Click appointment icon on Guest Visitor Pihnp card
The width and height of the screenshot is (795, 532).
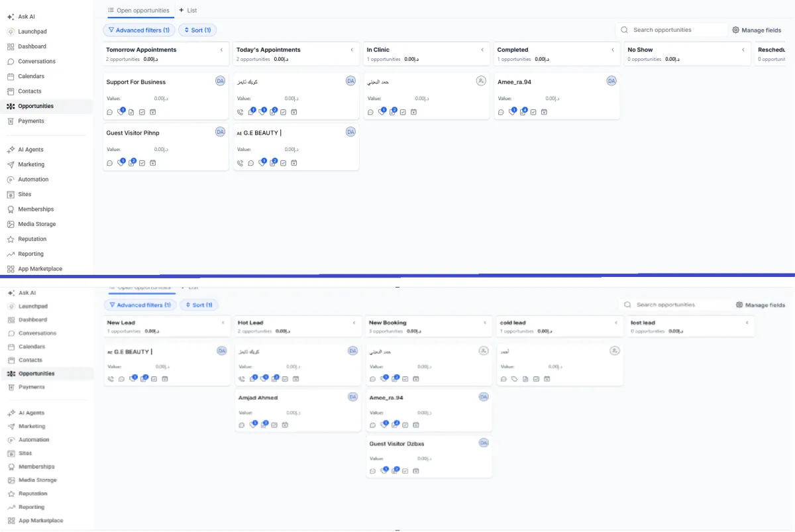click(152, 163)
